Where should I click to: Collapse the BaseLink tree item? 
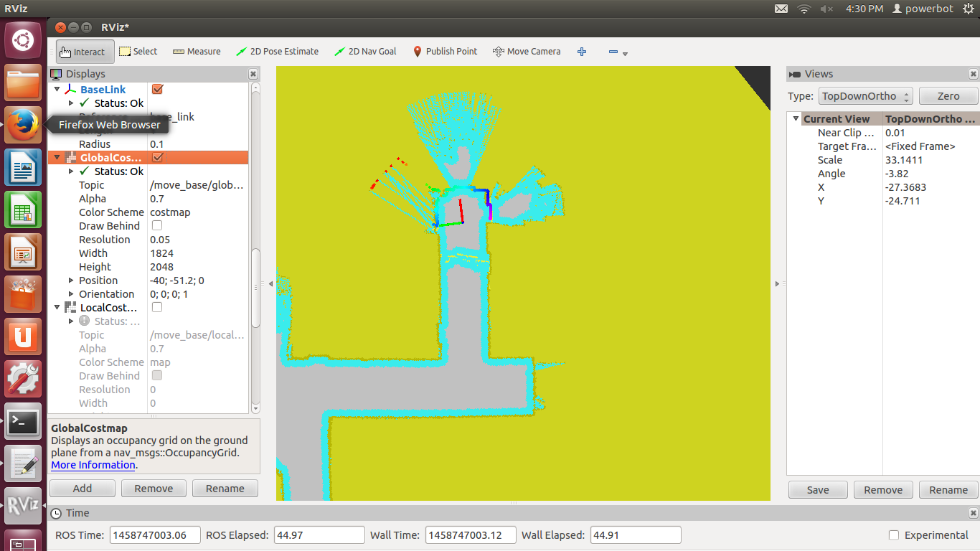pos(57,90)
